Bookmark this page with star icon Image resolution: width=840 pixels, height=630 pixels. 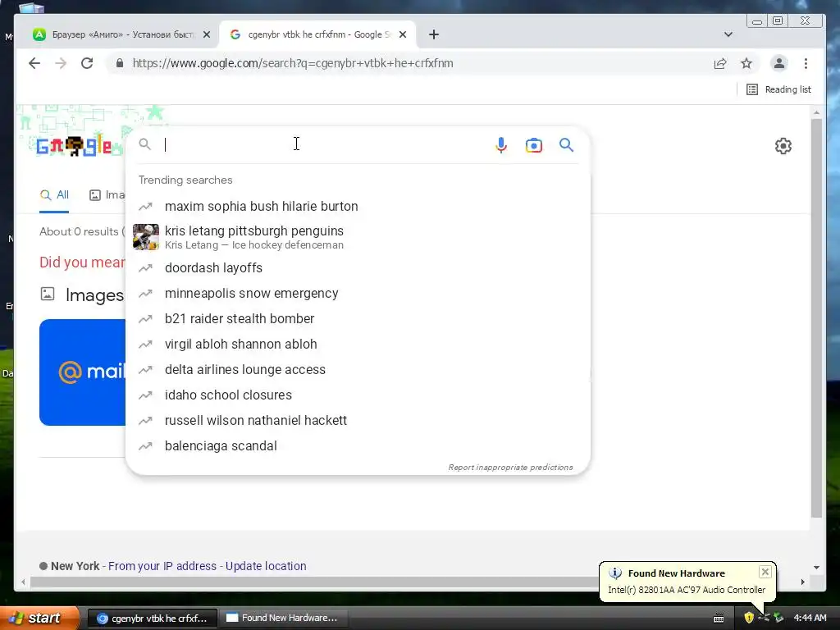tap(746, 63)
